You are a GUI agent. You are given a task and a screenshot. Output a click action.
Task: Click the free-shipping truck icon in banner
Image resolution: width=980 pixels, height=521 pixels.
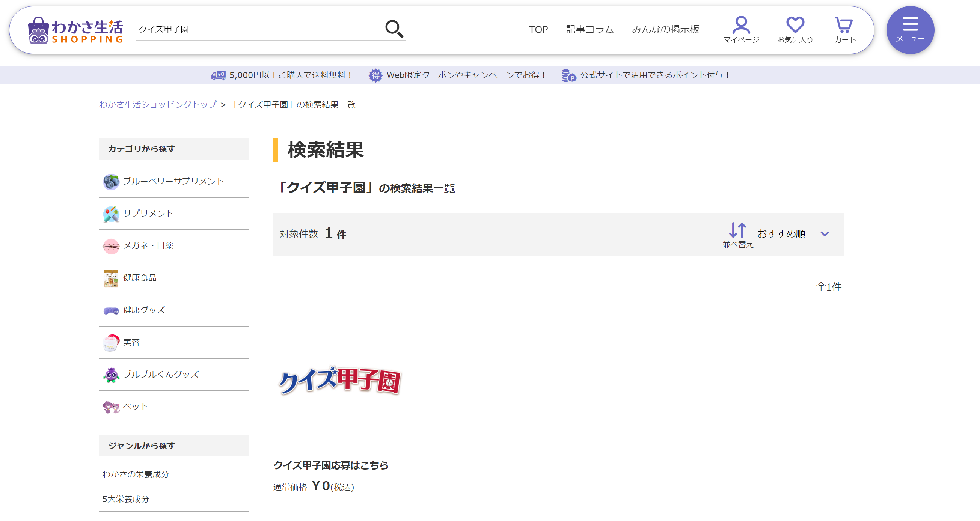coord(219,75)
